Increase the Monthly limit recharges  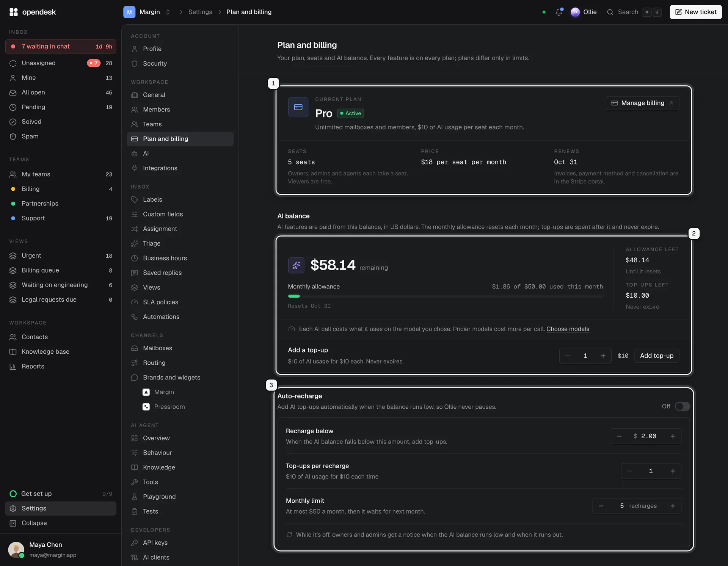[673, 506]
